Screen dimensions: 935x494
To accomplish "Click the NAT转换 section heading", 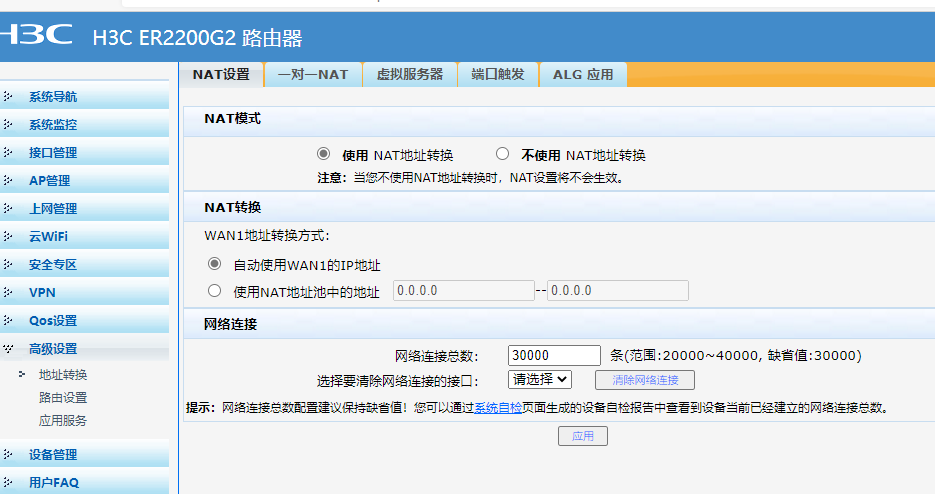I will point(233,208).
